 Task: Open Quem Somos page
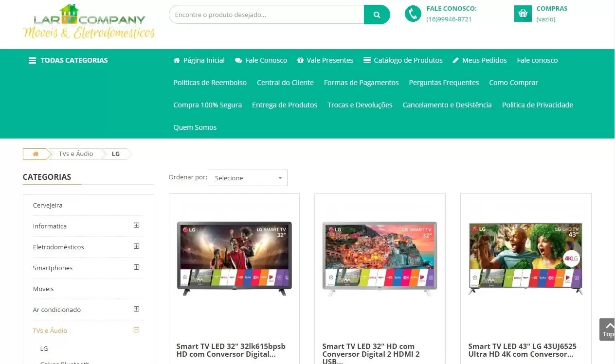click(x=195, y=127)
